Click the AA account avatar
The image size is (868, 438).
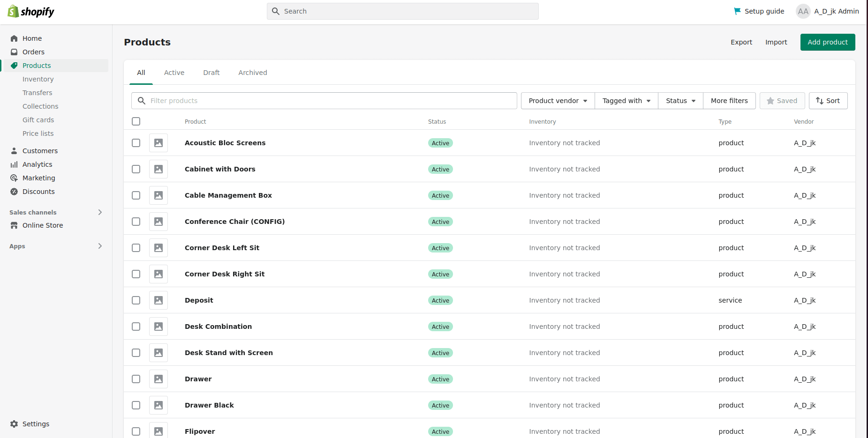tap(803, 11)
